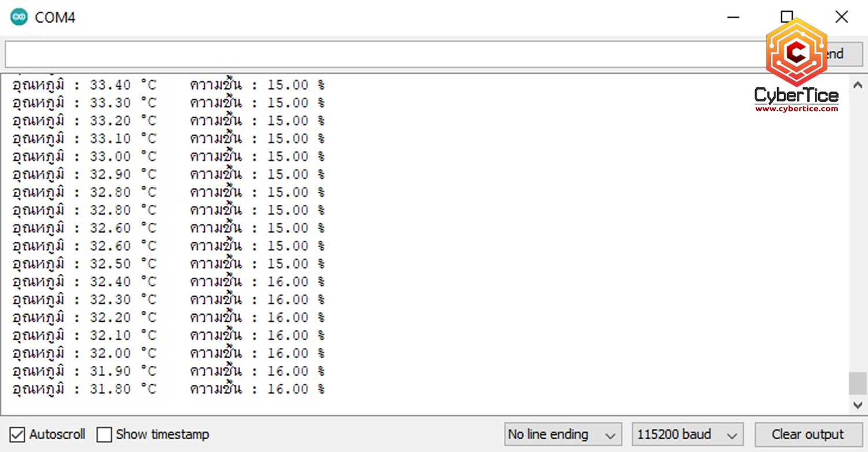This screenshot has height=452, width=868.
Task: Close the COM4 serial monitor
Action: pyautogui.click(x=841, y=17)
